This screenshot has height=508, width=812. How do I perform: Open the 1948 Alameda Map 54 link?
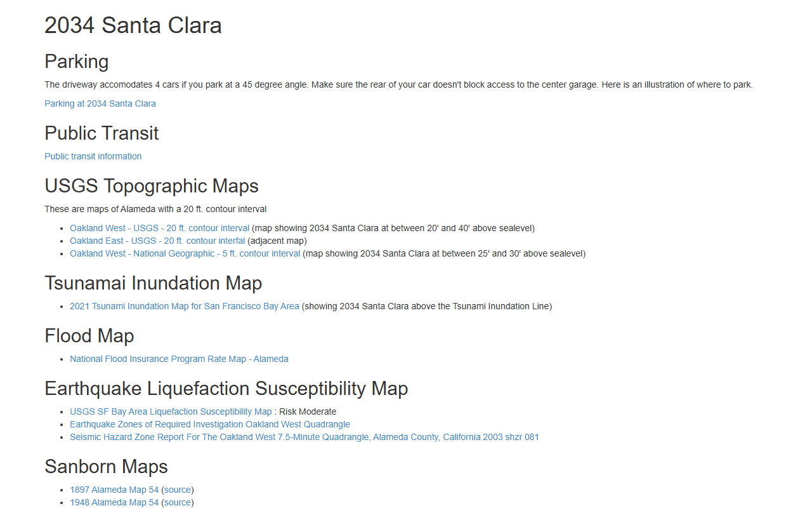114,502
